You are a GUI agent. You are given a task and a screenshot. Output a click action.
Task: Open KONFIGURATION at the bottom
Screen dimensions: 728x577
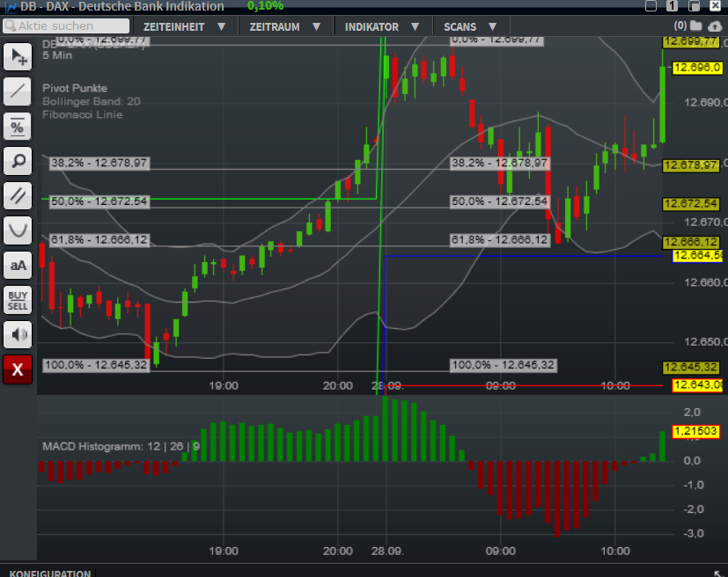(48, 573)
